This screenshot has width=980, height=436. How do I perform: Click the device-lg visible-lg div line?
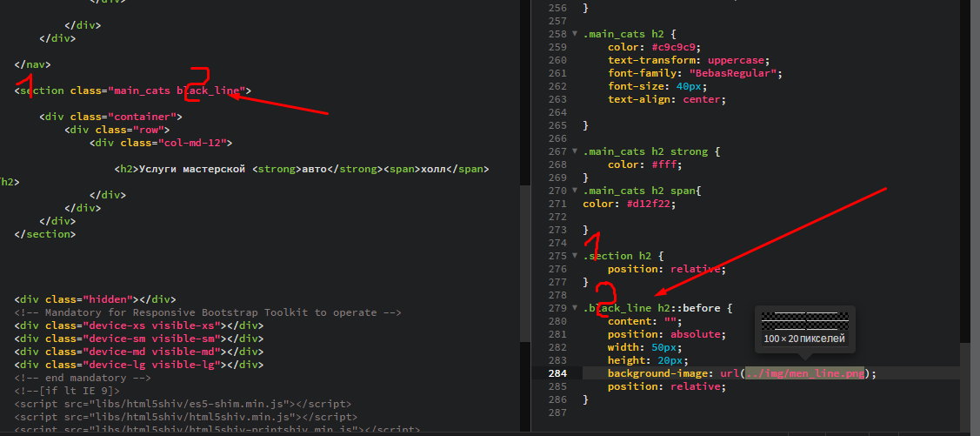click(x=139, y=366)
